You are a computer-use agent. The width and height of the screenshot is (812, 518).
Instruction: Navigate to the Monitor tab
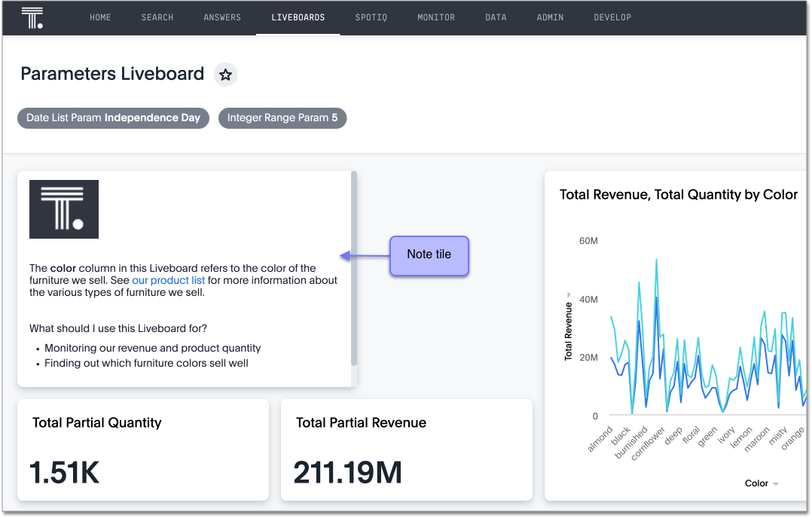pos(436,17)
